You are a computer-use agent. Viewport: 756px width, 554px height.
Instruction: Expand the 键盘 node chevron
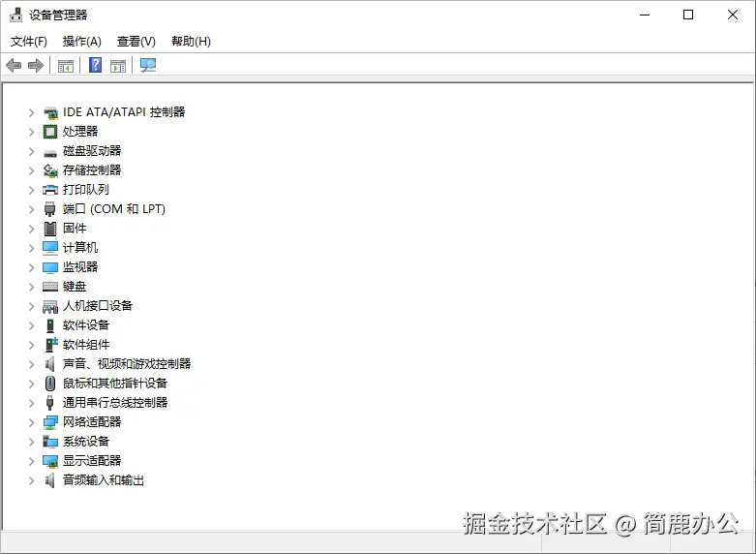31,287
